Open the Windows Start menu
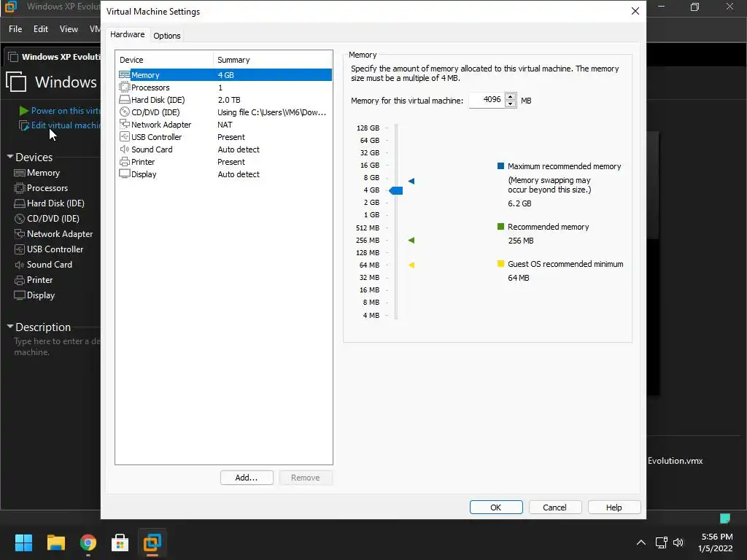Screen dimensions: 747x560 (x=23, y=542)
